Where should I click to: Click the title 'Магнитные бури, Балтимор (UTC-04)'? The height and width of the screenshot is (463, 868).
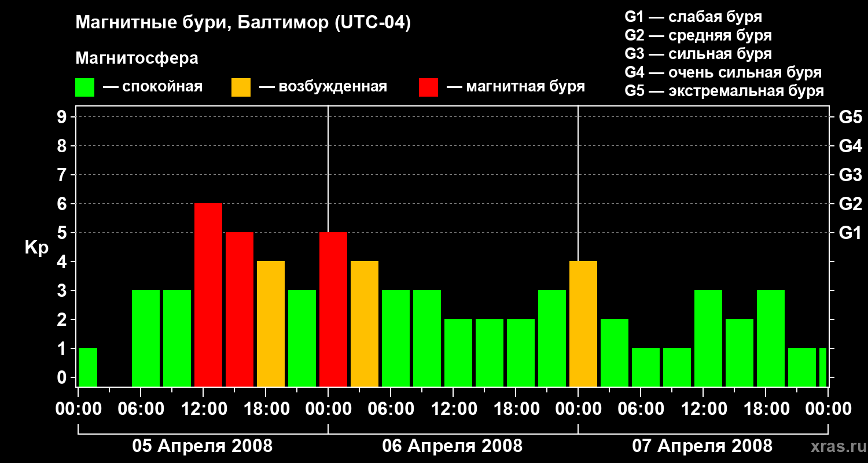243,24
